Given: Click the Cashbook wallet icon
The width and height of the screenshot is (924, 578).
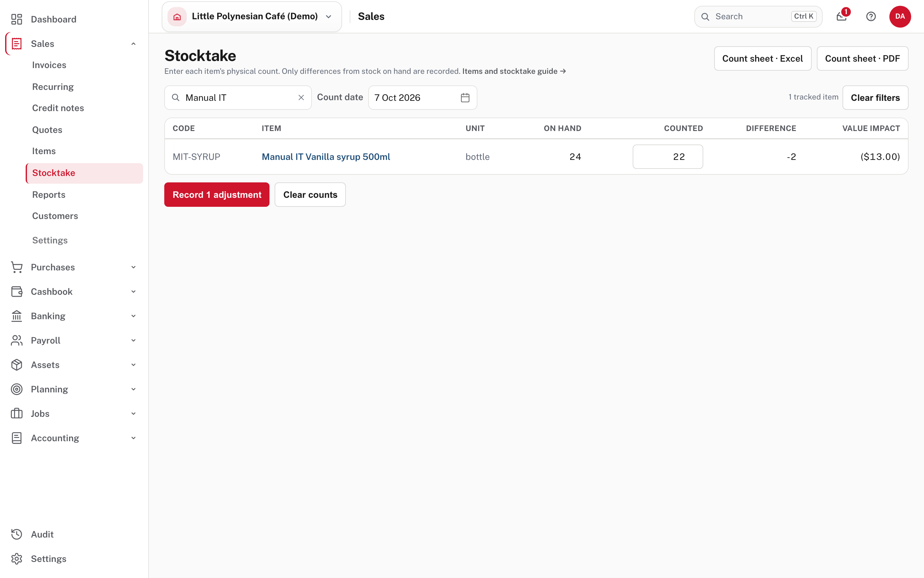Looking at the screenshot, I should click(x=17, y=292).
